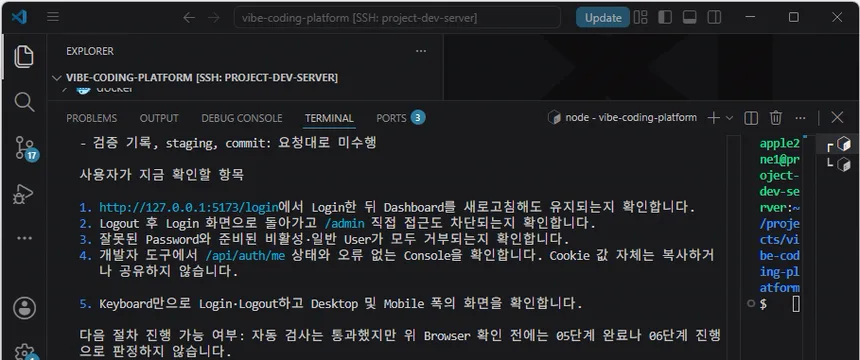The image size is (860, 360).
Task: Go back with the left arrow
Action: click(189, 18)
